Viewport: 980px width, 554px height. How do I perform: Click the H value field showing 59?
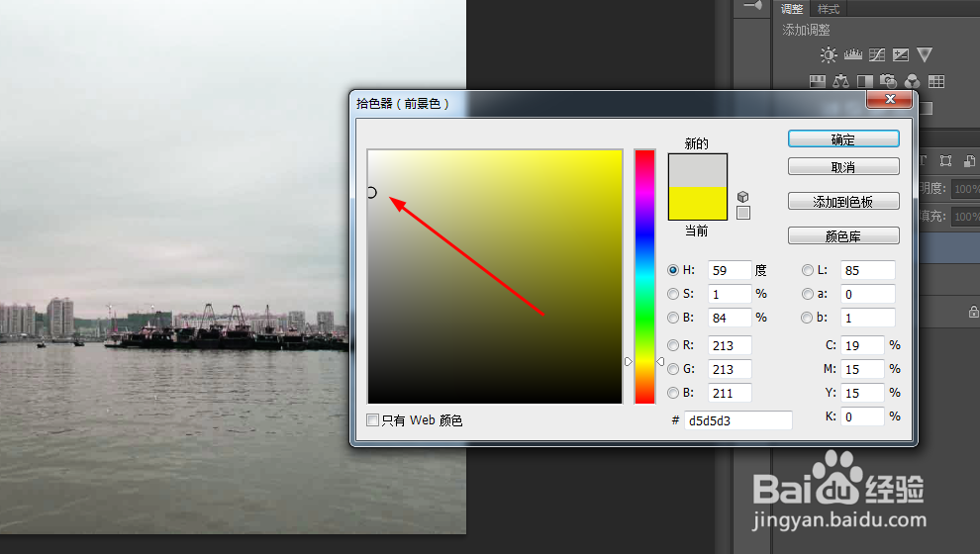(730, 270)
